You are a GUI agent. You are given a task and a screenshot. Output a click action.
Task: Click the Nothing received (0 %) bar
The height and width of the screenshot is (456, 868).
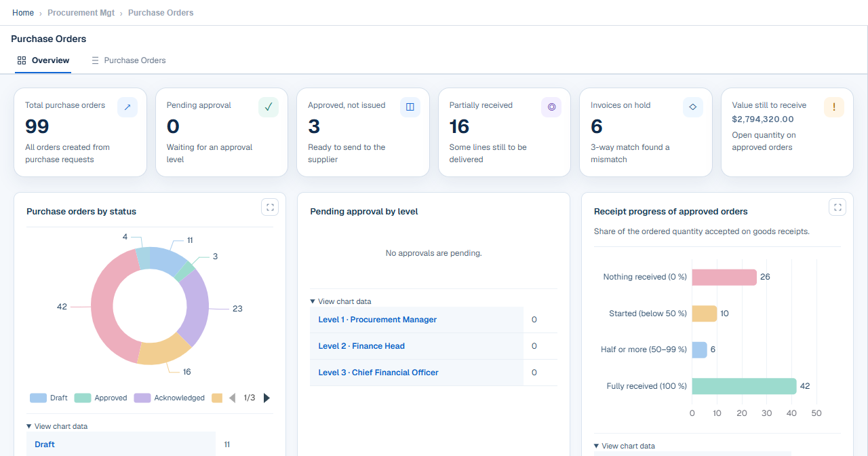pyautogui.click(x=724, y=277)
